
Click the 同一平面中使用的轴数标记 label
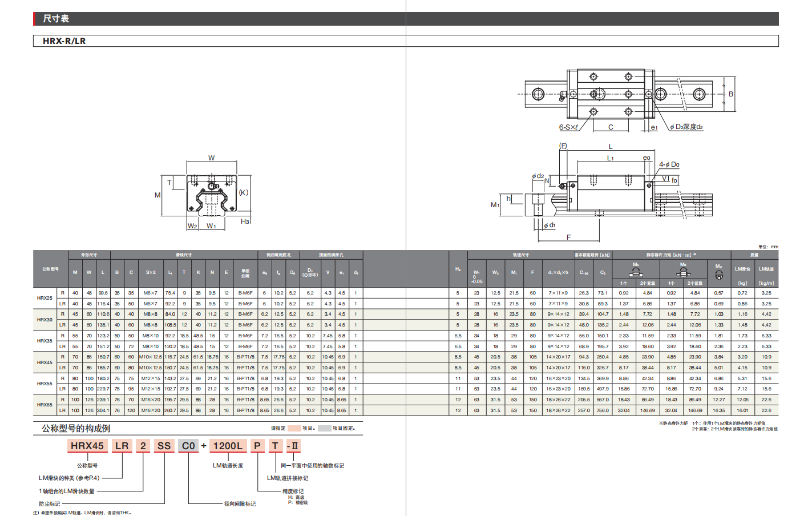point(312,466)
